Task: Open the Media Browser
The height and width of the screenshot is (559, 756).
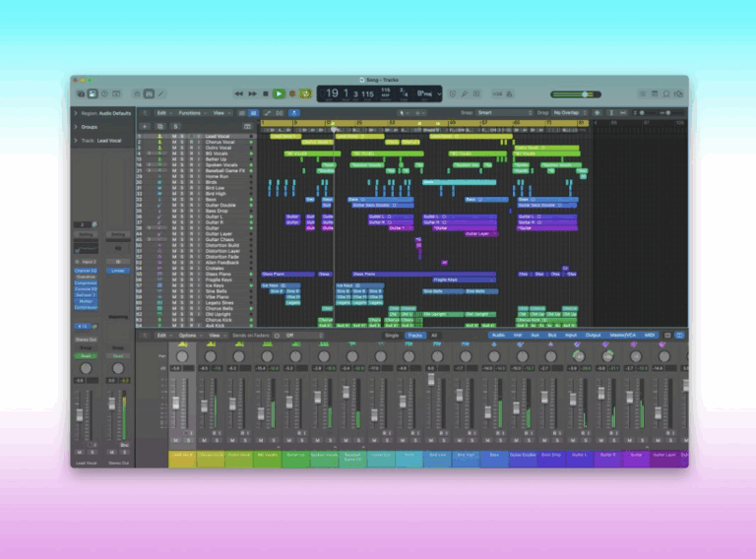Action: [x=678, y=93]
